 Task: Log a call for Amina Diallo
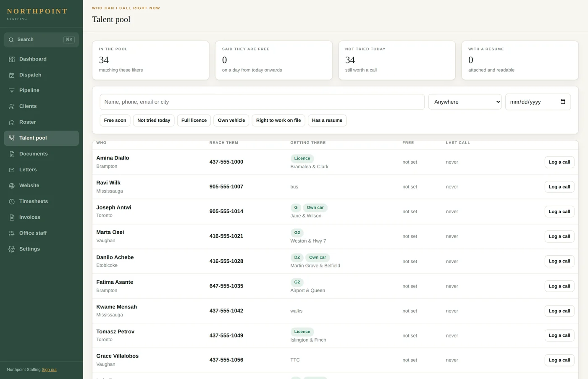coord(559,162)
